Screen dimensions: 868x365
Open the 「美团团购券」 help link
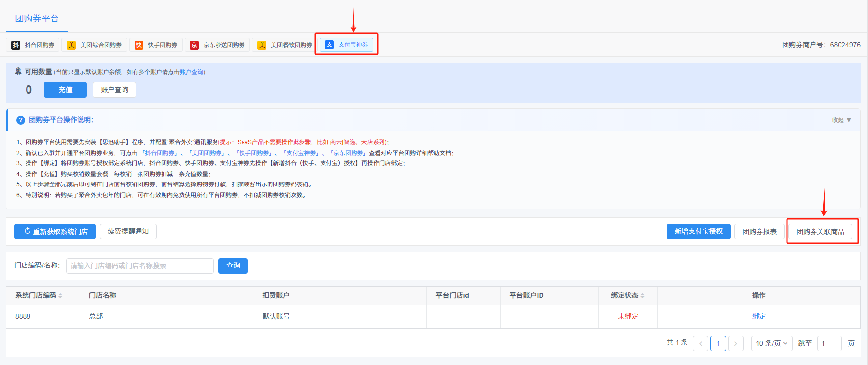(207, 153)
